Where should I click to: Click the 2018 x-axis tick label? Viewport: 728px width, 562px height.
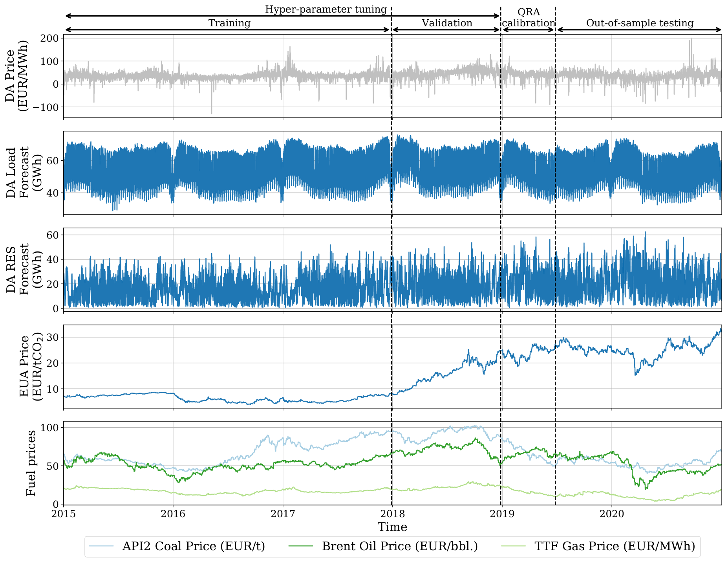pos(392,514)
